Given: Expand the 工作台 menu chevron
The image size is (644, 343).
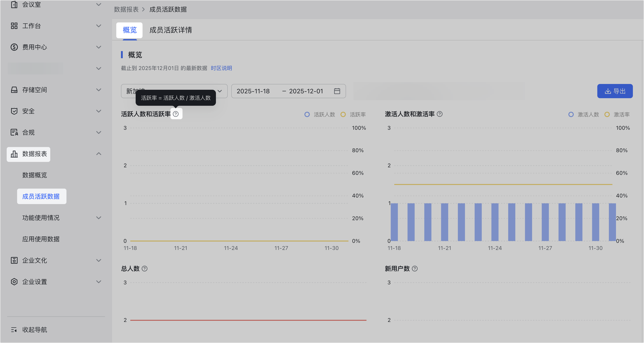Looking at the screenshot, I should coord(99,26).
